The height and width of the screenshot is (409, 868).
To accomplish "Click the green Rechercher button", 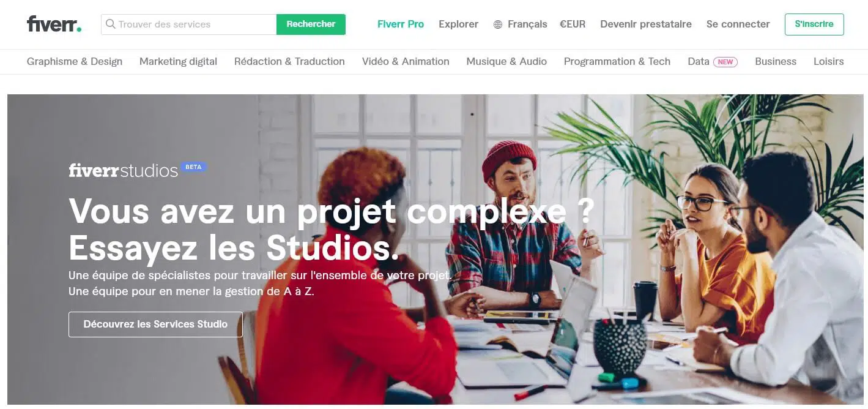I will 311,24.
